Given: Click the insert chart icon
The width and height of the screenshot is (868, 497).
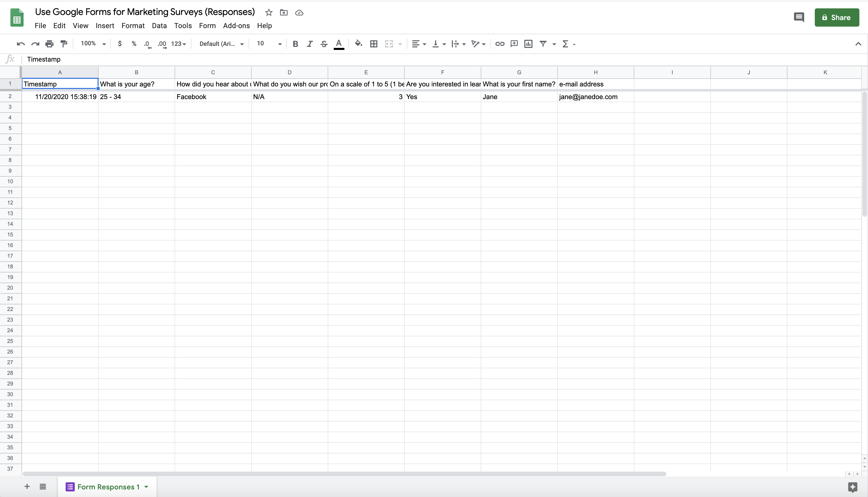Looking at the screenshot, I should tap(528, 44).
